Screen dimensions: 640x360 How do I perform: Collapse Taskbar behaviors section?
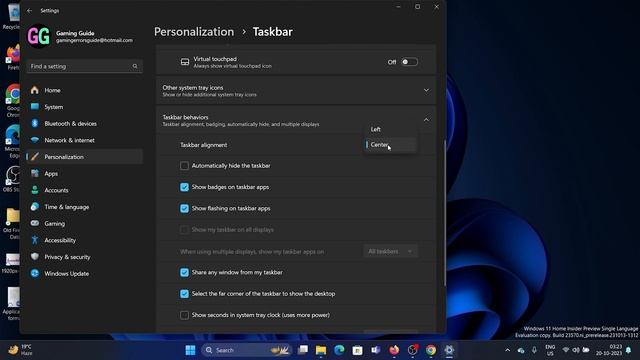tap(426, 120)
